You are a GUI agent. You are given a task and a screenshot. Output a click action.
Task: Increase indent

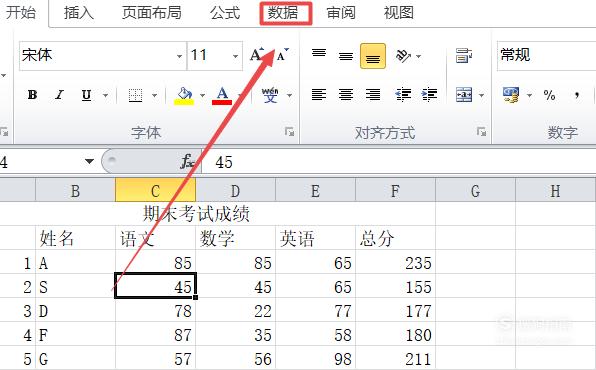[x=430, y=94]
